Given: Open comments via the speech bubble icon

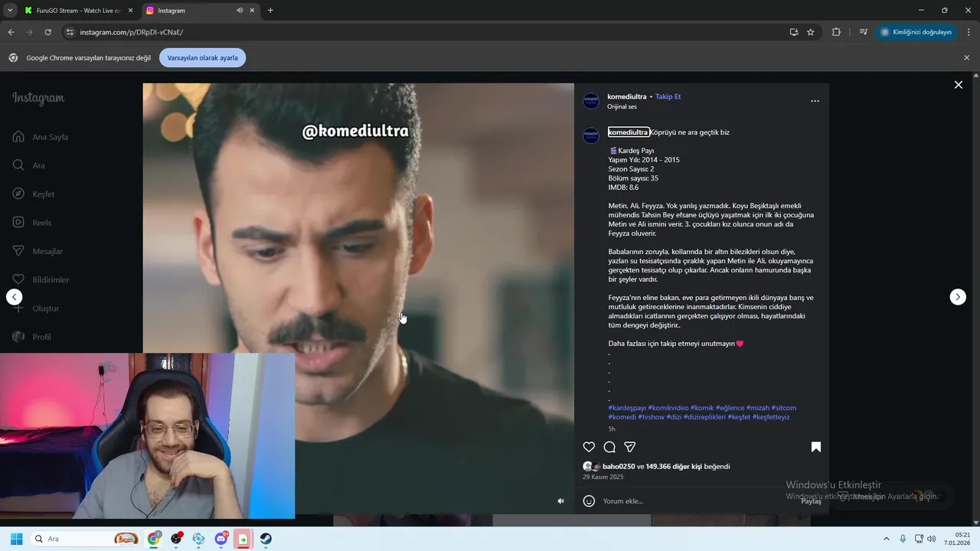Looking at the screenshot, I should 609,447.
